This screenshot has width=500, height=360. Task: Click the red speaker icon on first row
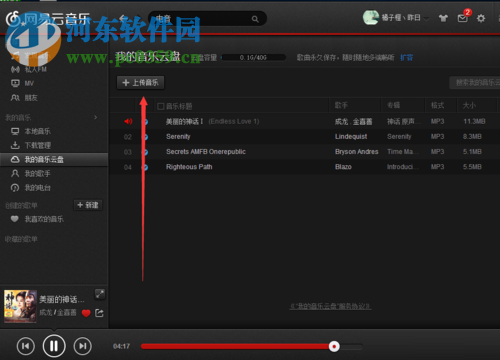(128, 121)
